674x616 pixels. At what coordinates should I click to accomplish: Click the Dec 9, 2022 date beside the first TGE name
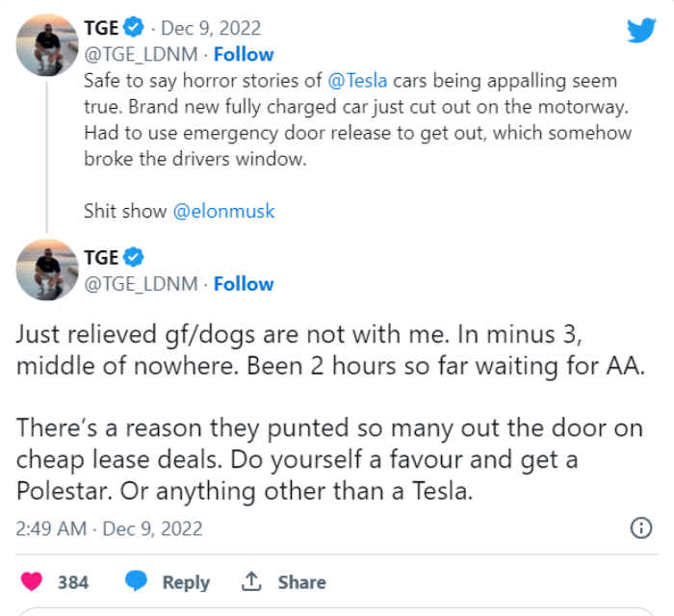coord(211,28)
